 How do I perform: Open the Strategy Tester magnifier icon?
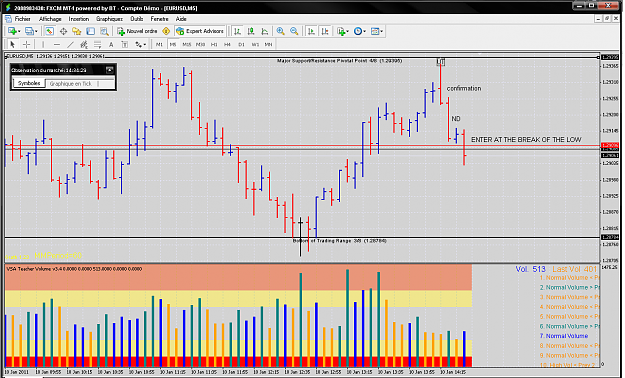(x=104, y=31)
